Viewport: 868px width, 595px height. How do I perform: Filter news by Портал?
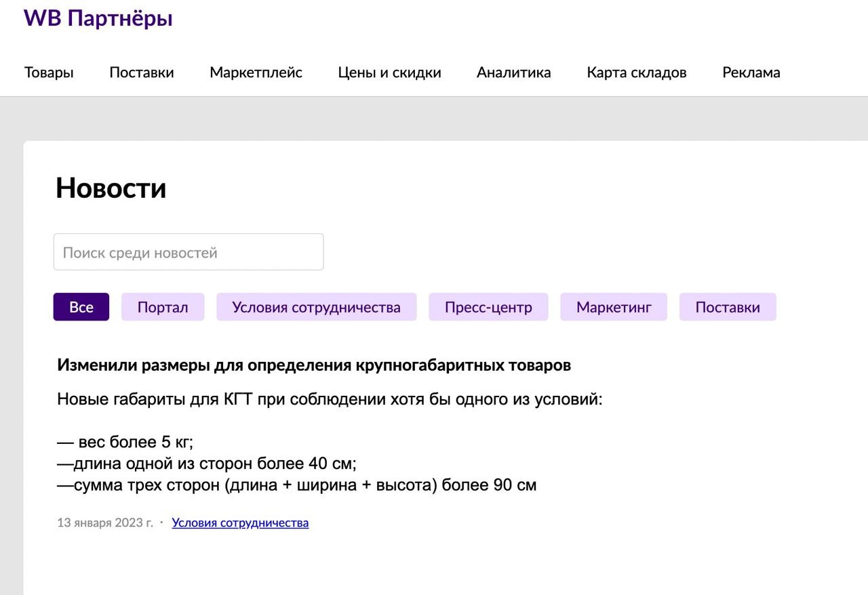click(x=163, y=307)
